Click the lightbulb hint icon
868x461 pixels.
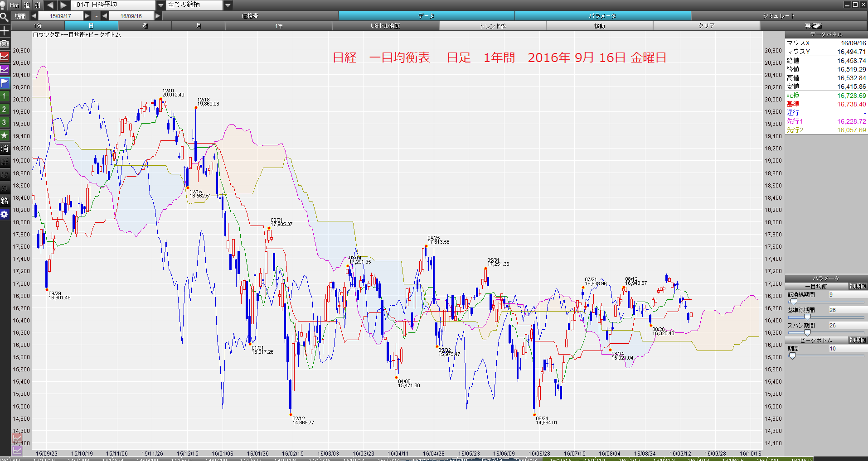4,5
